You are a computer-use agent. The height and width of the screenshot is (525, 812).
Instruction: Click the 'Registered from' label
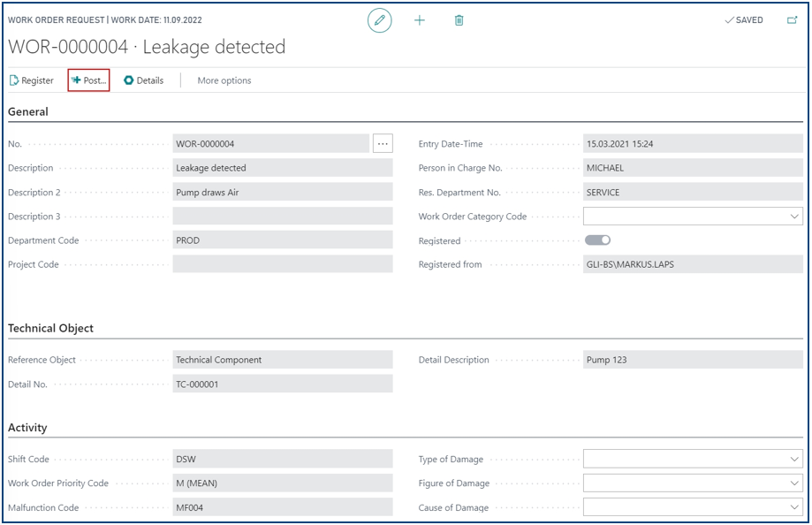450,264
